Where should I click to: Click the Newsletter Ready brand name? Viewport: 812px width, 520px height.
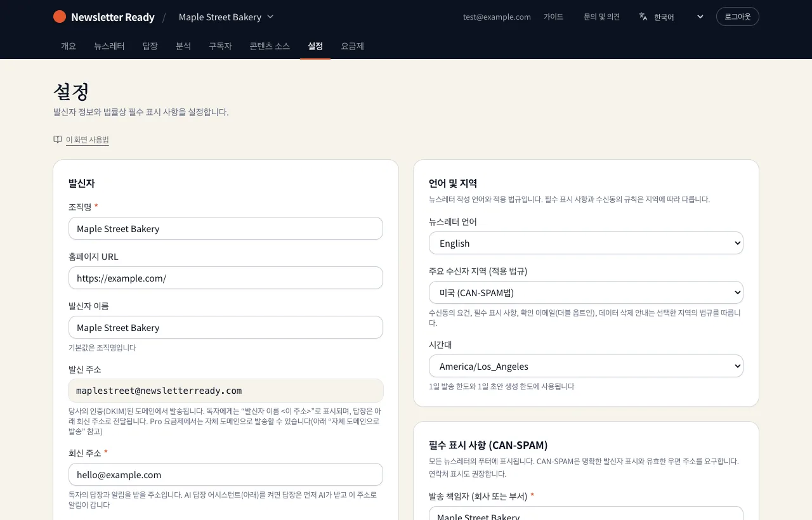113,17
